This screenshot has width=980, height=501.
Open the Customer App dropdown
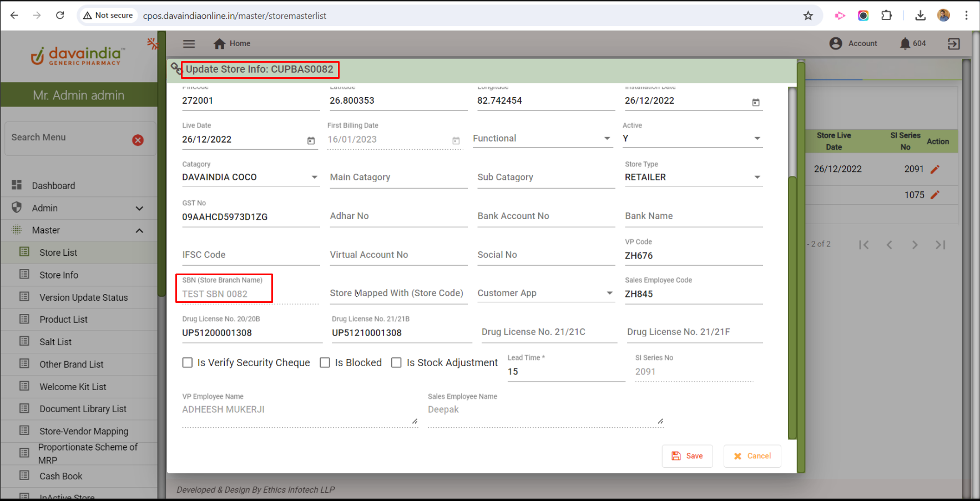coord(609,293)
